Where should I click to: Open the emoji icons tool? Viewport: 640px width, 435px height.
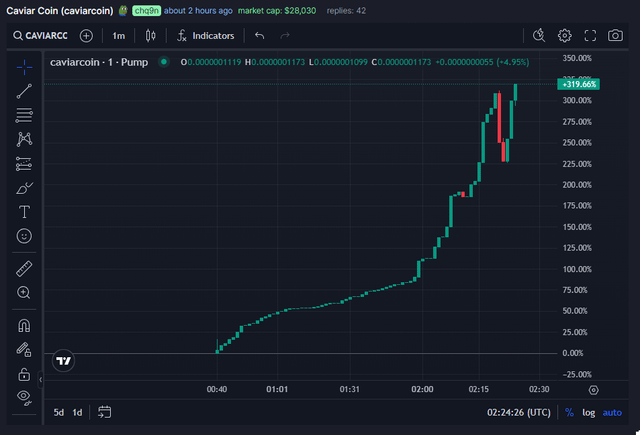point(24,236)
